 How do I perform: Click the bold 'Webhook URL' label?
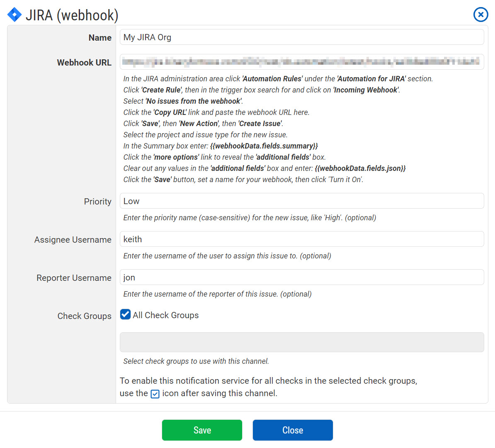point(84,63)
